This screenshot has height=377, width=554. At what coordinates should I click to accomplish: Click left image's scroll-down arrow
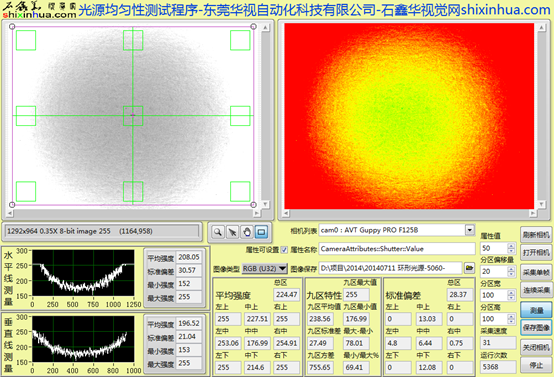point(265,205)
